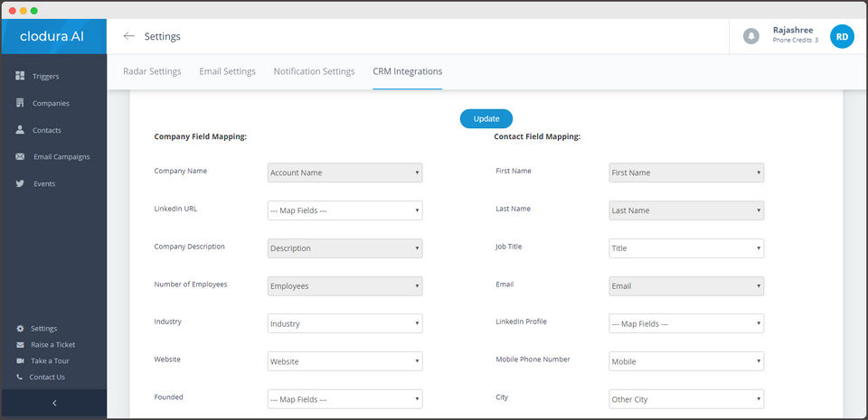Open Email Campaigns envelope icon
The image size is (868, 420).
click(x=20, y=157)
